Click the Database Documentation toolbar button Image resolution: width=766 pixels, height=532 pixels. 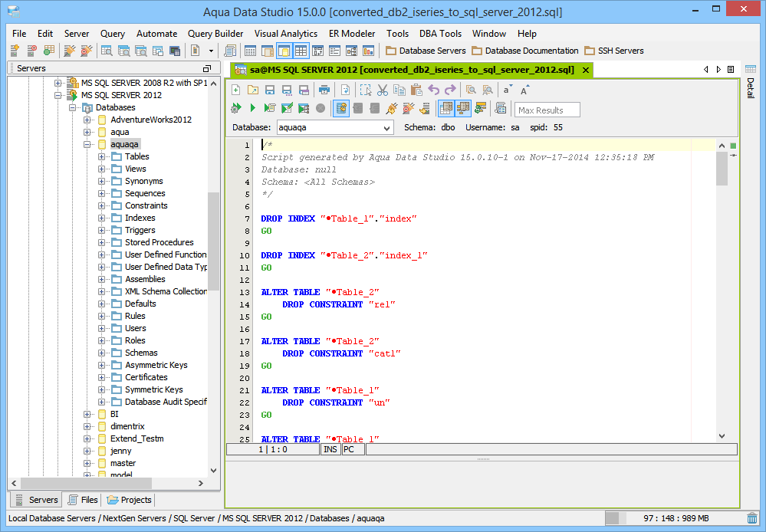[x=525, y=51]
